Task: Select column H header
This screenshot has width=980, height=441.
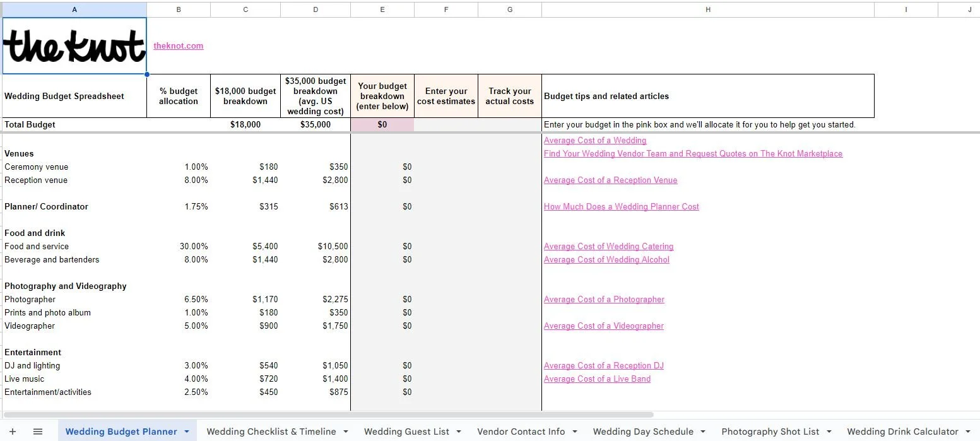Action: (x=707, y=9)
